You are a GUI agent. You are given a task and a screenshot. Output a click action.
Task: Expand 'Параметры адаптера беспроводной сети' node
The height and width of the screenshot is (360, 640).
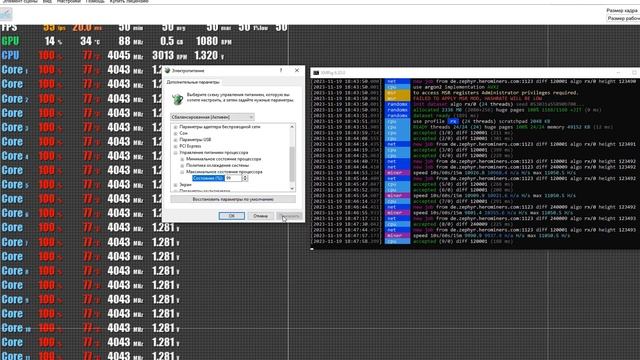click(176, 127)
